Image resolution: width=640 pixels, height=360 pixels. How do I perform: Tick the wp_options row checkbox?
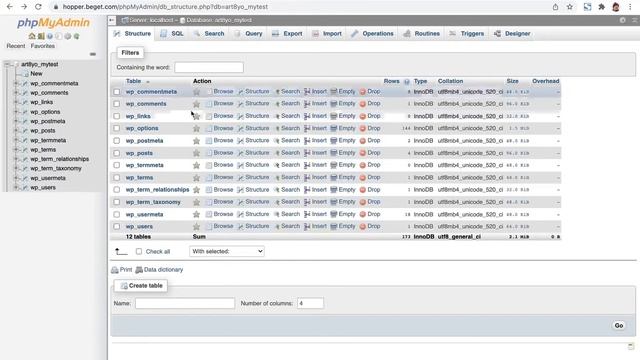[117, 129]
